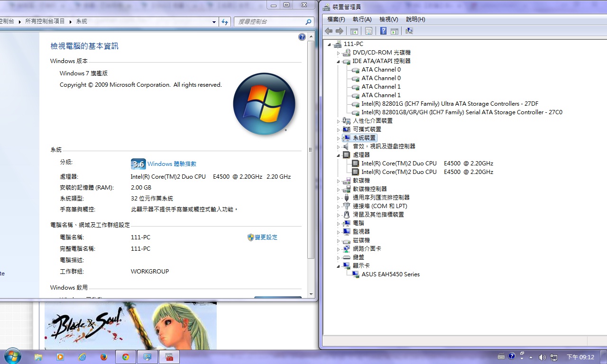
Task: Open Internet Explorer from the taskbar
Action: pos(82,357)
